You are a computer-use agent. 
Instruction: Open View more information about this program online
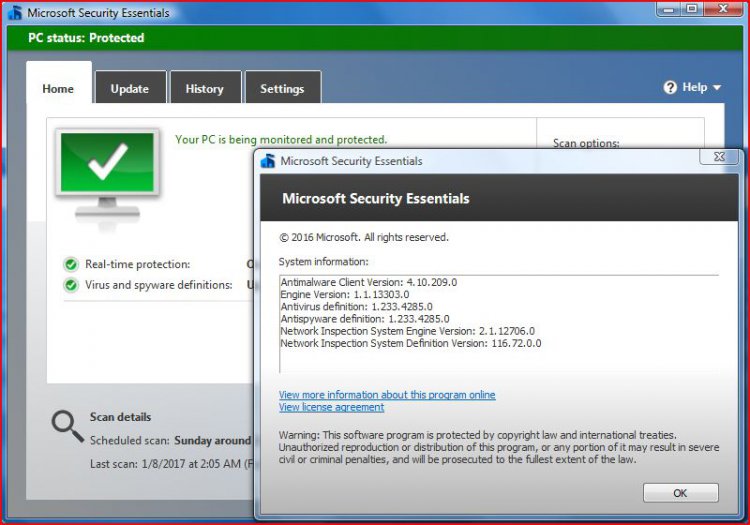coord(387,395)
